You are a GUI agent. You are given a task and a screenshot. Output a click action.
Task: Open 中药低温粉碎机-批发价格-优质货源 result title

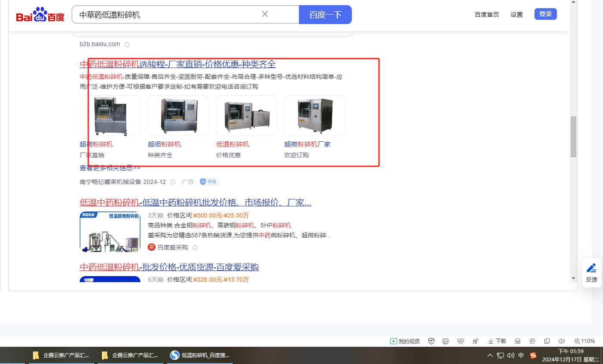pos(169,267)
